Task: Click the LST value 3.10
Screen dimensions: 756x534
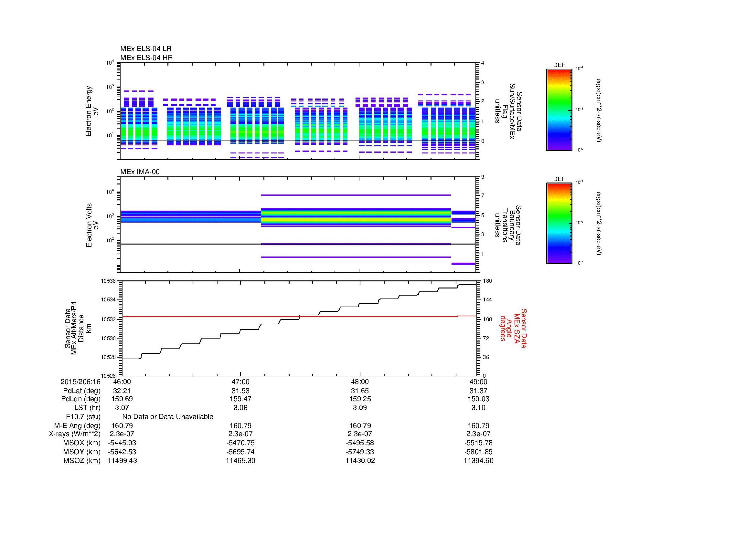Action: [478, 408]
